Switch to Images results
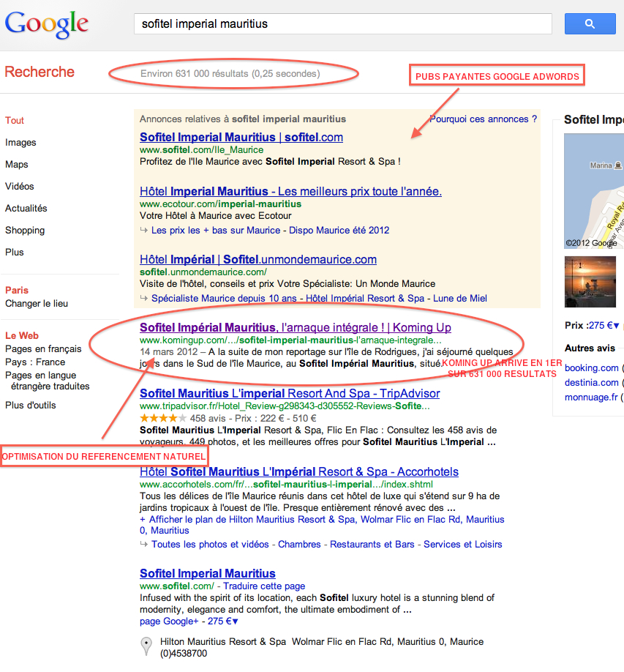Image resolution: width=624 pixels, height=672 pixels. pos(20,142)
